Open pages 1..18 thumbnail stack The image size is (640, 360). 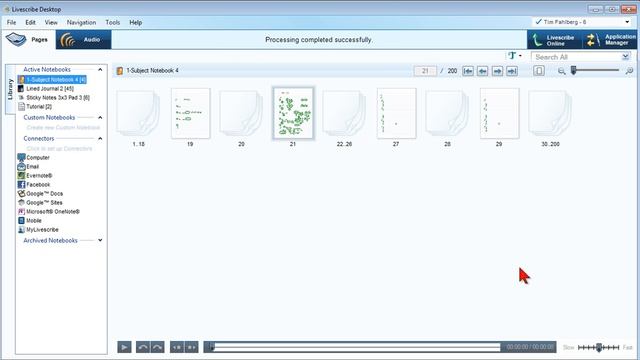point(138,113)
